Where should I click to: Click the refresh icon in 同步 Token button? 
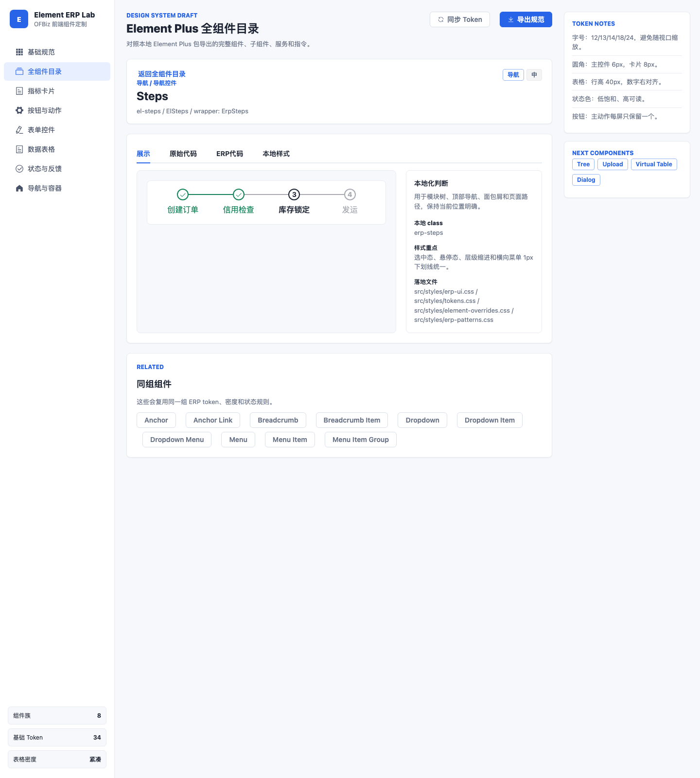[441, 19]
